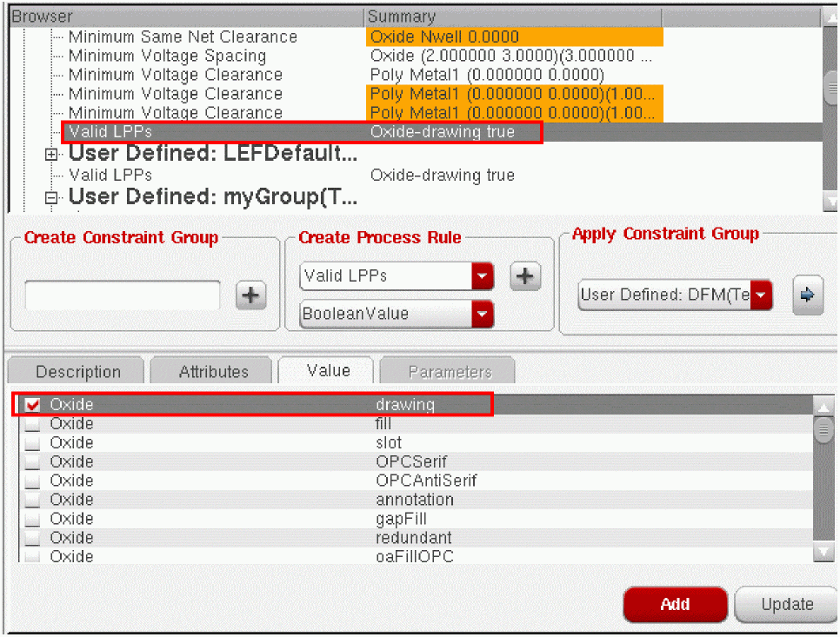Uncheck the Oxide drawing checkbox
The height and width of the screenshot is (637, 840).
pyautogui.click(x=33, y=405)
